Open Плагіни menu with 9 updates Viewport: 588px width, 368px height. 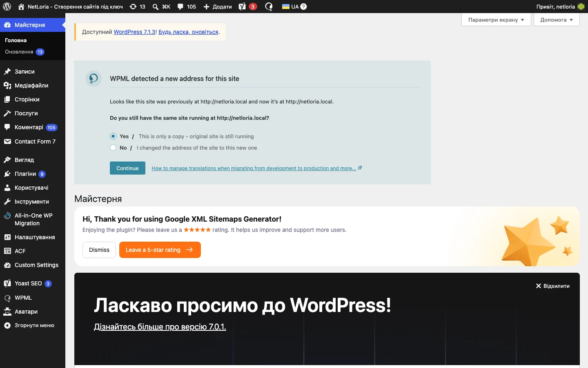point(33,174)
